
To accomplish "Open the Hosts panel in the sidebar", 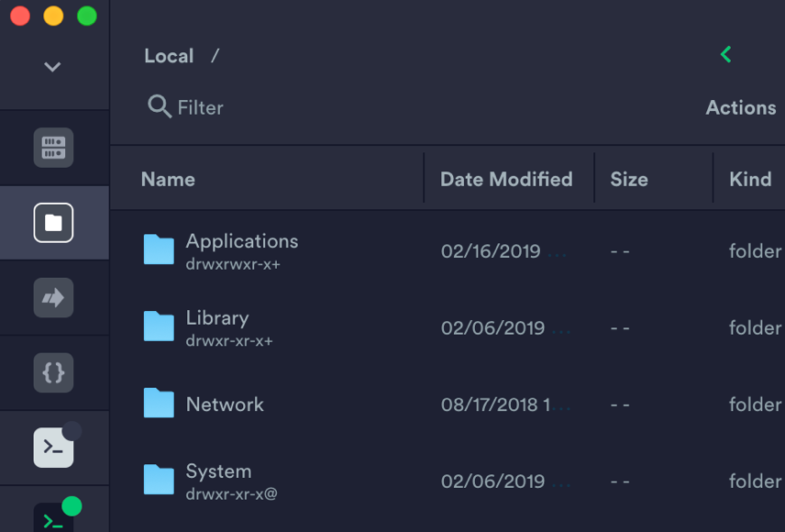I will (53, 147).
